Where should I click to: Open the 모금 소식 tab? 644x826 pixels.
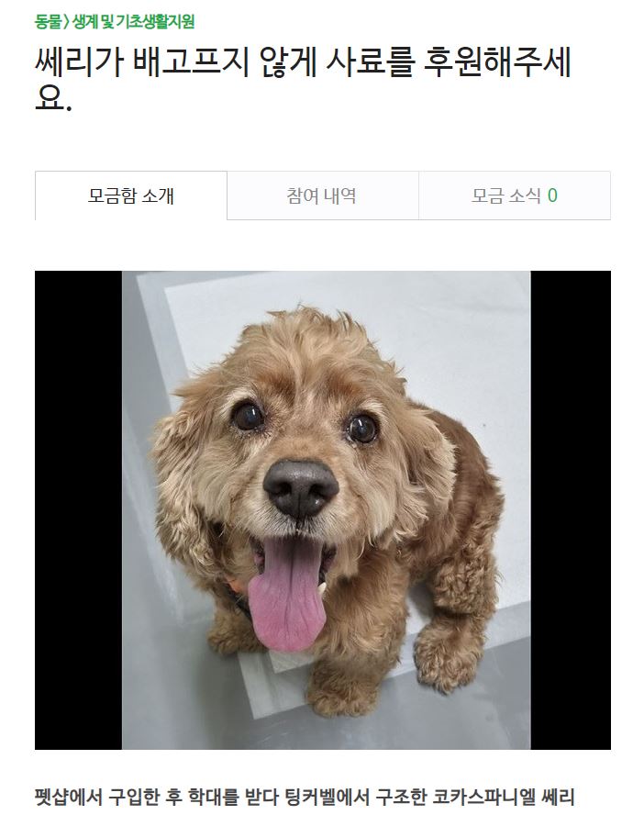[x=515, y=195]
